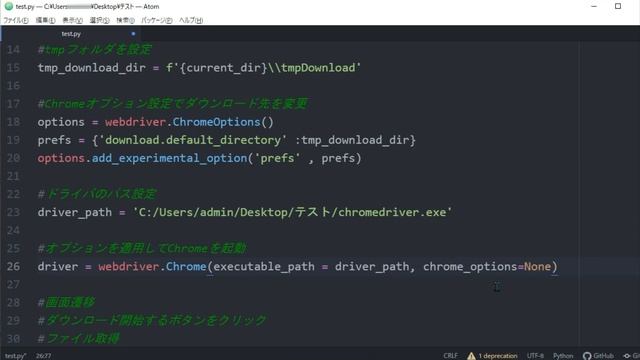640x360 pixels.
Task: Select the test.py editor tab
Action: pos(71,34)
